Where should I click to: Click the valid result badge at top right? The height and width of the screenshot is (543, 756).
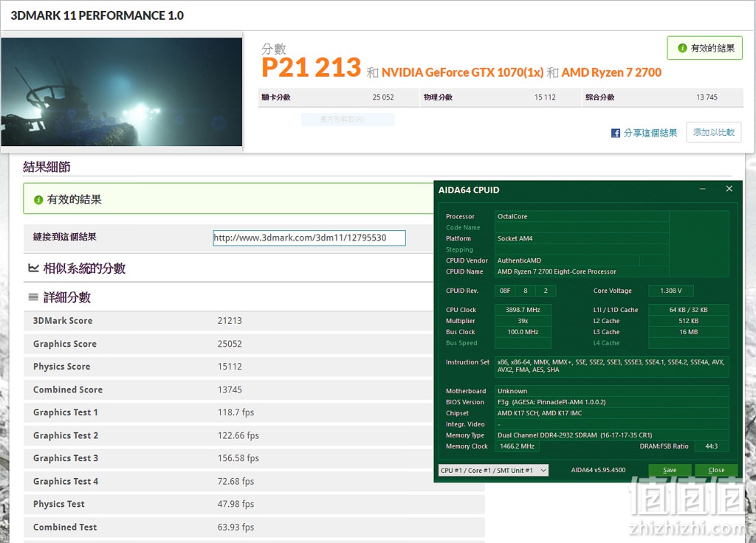click(705, 48)
